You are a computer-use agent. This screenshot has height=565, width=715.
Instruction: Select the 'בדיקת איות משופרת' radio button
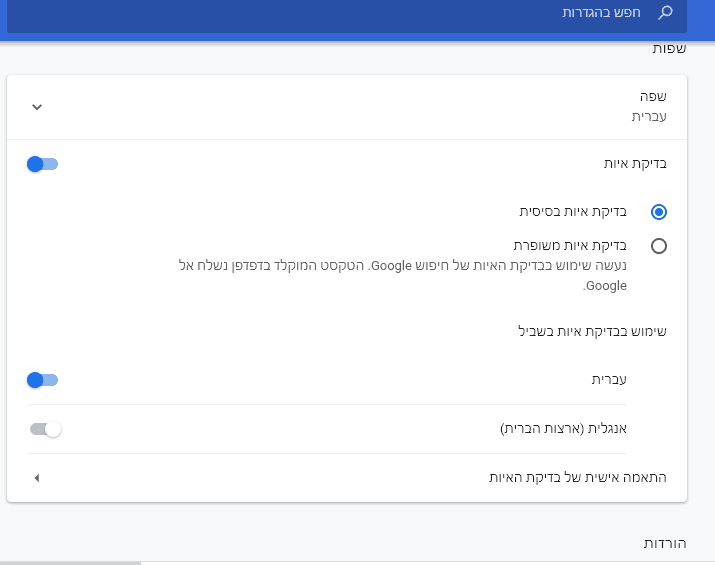(x=658, y=245)
